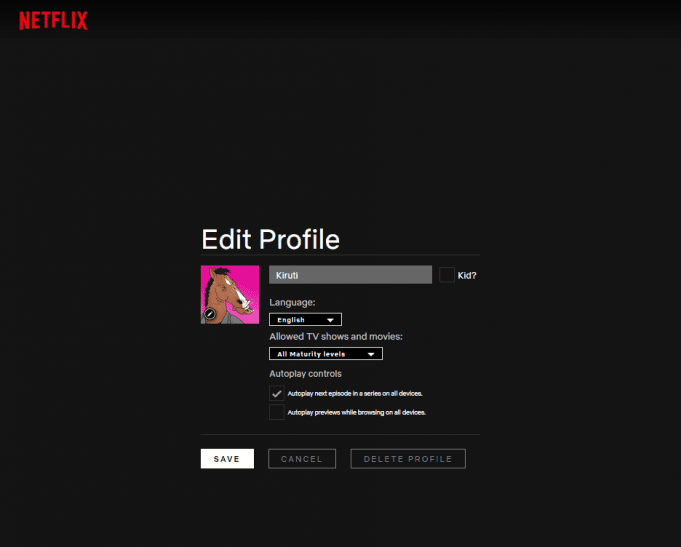Open the English language dropdown
The height and width of the screenshot is (547, 681).
[305, 320]
